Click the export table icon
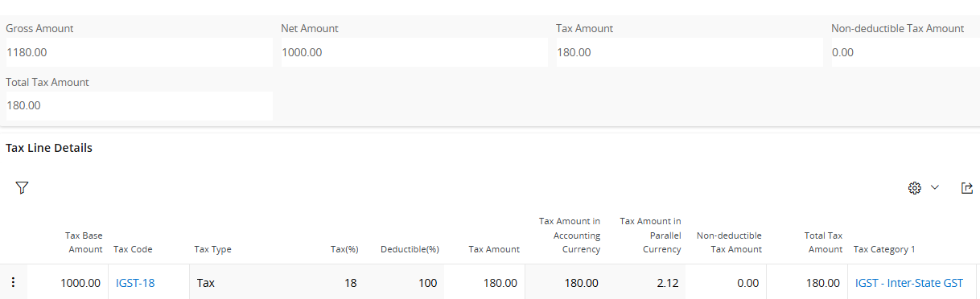Image resolution: width=980 pixels, height=299 pixels. click(x=967, y=187)
